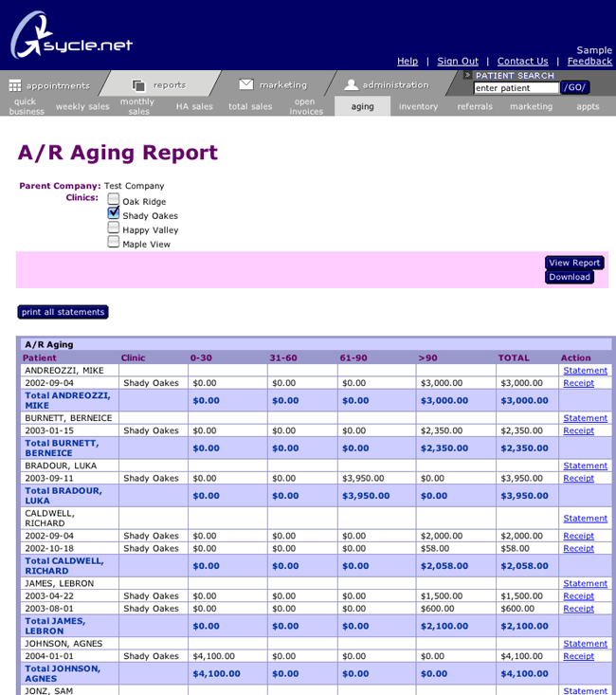The image size is (616, 695).
Task: Open appointments via its grid icon
Action: [14, 85]
